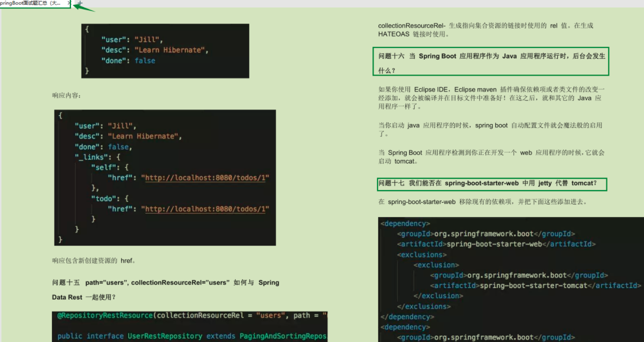
Task: Click the sentence "响应包含新创建资源的 href。"
Action: click(94, 260)
